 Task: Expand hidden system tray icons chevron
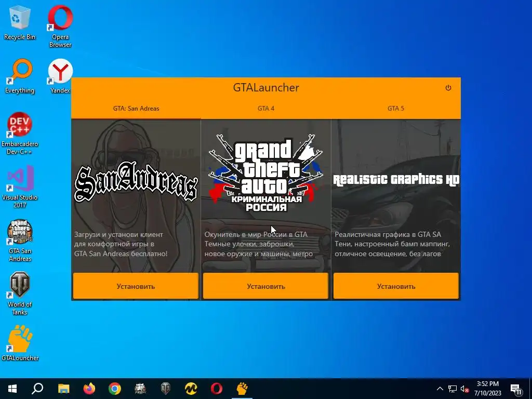pos(440,389)
